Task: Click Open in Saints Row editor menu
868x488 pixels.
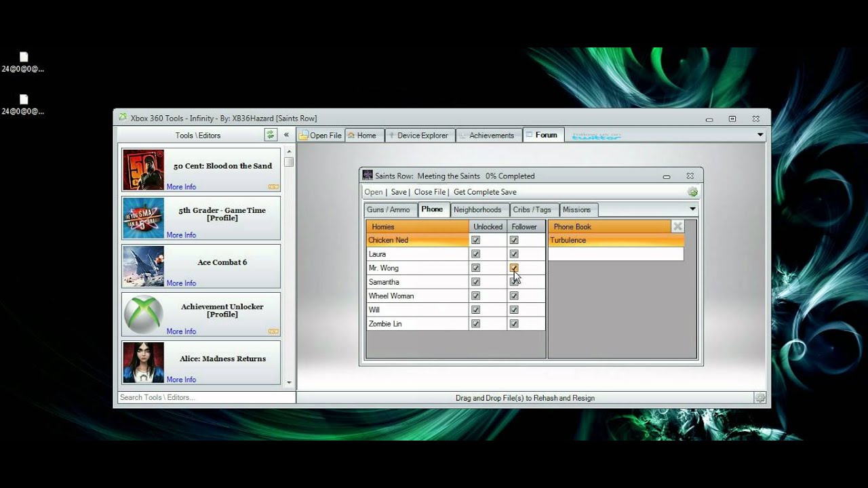Action: pos(374,192)
